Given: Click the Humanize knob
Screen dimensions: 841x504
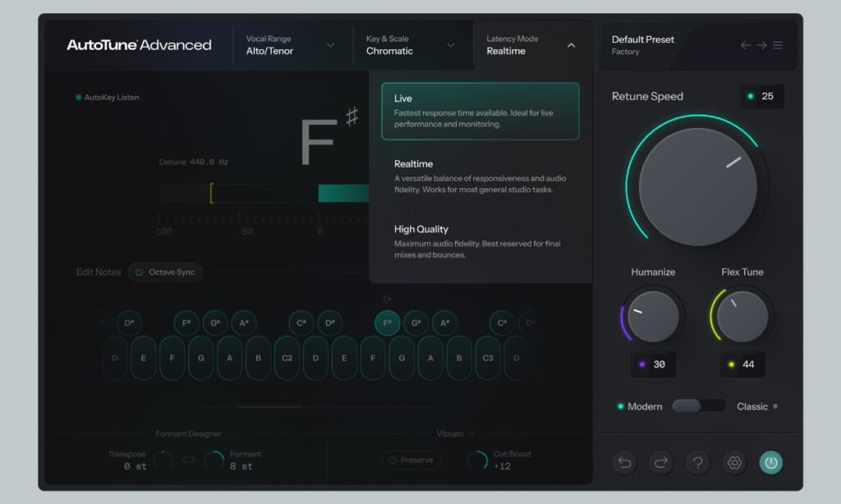Looking at the screenshot, I should pyautogui.click(x=653, y=316).
